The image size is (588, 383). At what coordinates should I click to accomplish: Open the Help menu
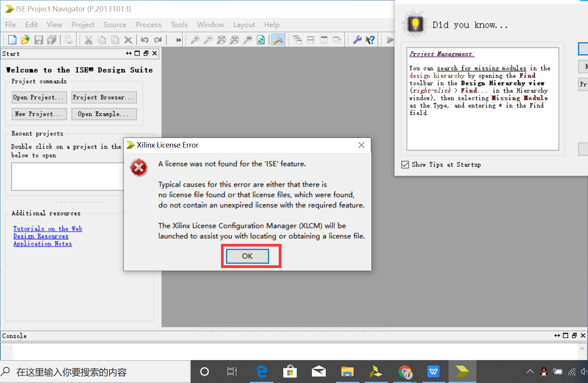pos(272,24)
